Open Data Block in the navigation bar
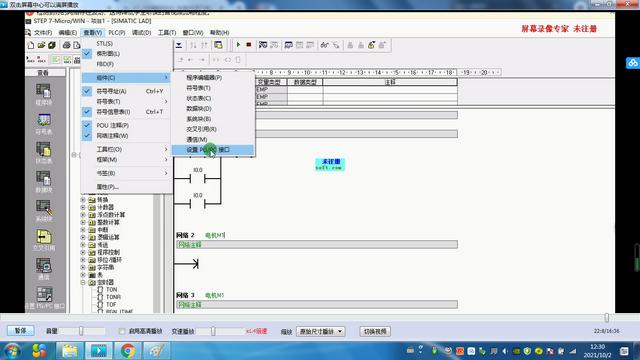This screenshot has width=640, height=360. click(x=43, y=182)
